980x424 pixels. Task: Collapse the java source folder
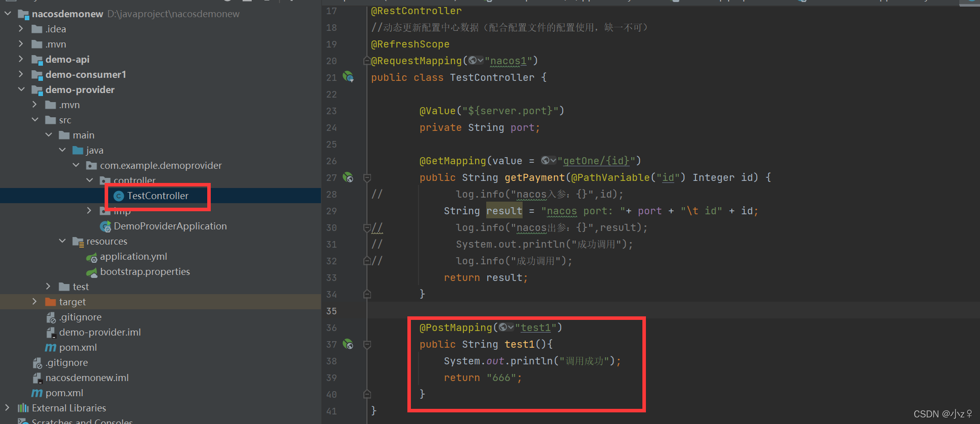[62, 150]
